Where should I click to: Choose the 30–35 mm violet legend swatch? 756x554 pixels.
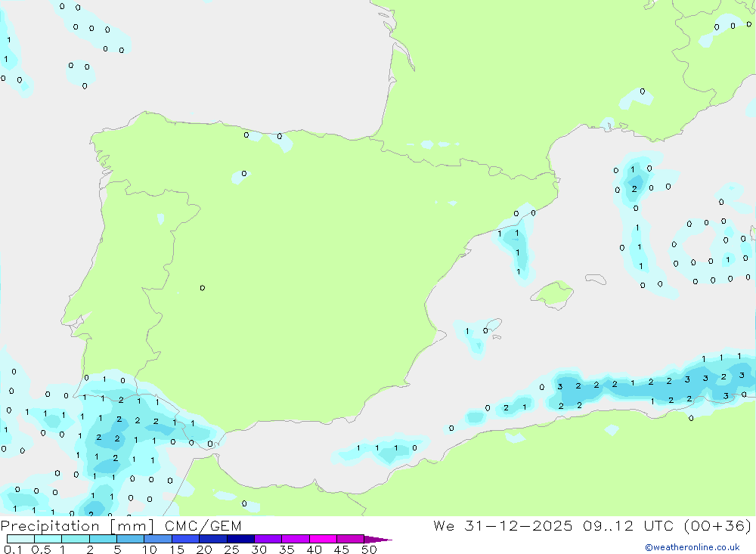(268, 539)
